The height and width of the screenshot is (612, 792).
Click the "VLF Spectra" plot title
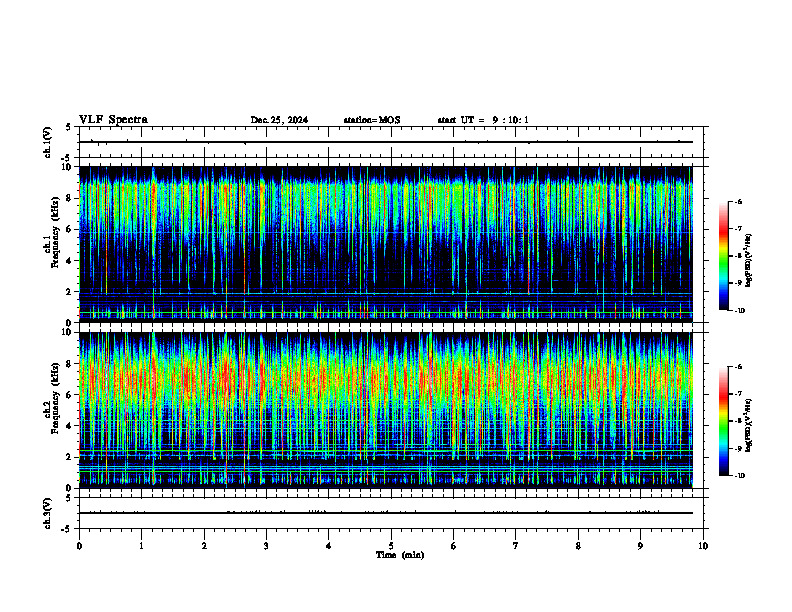click(113, 120)
